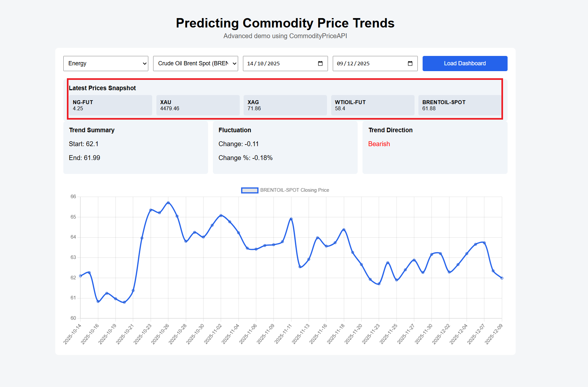Image resolution: width=588 pixels, height=387 pixels.
Task: Open the calendar picker for end date
Action: [x=410, y=63]
